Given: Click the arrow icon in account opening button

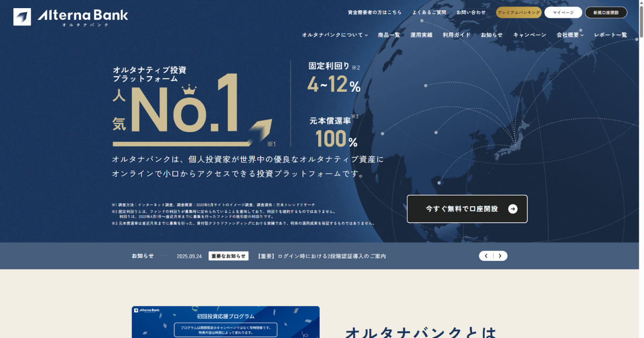Looking at the screenshot, I should [x=513, y=209].
